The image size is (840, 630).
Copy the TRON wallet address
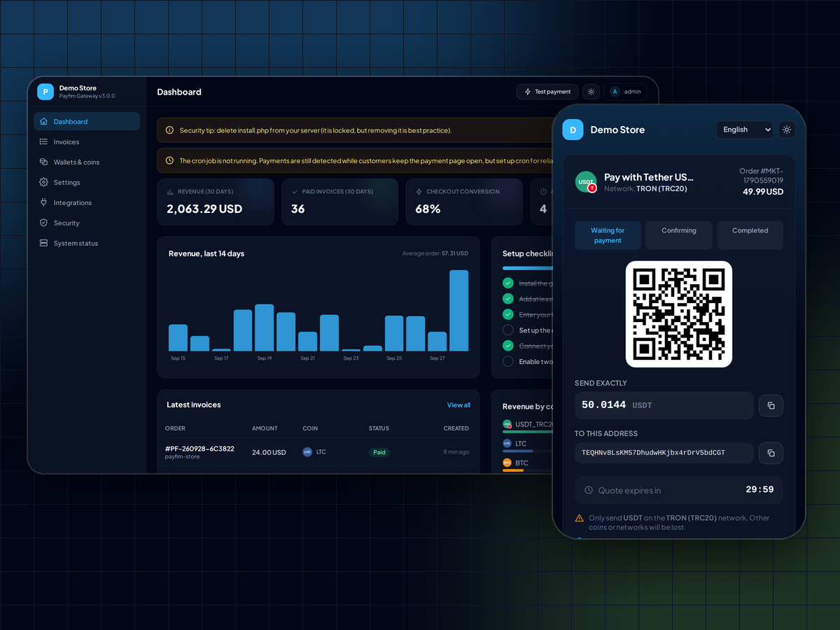(771, 453)
